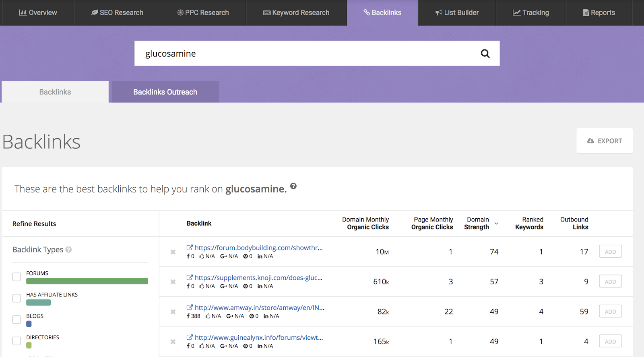Open the external link icon for amway.in

190,308
